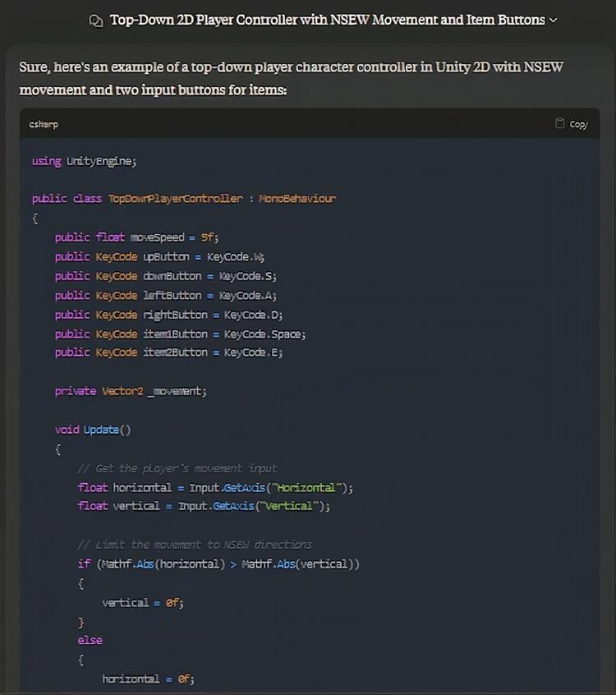Open the Top-Down 2D Player Controller title
The width and height of the screenshot is (616, 695).
coord(327,20)
